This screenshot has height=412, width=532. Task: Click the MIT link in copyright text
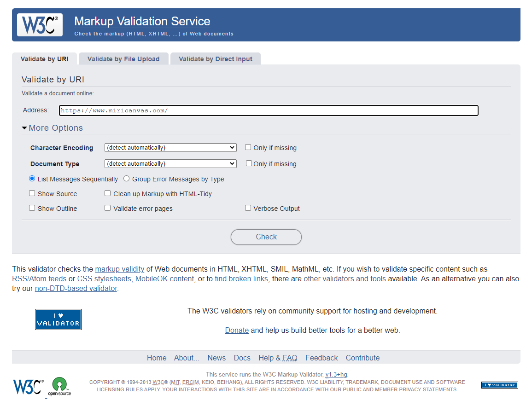[x=175, y=382]
